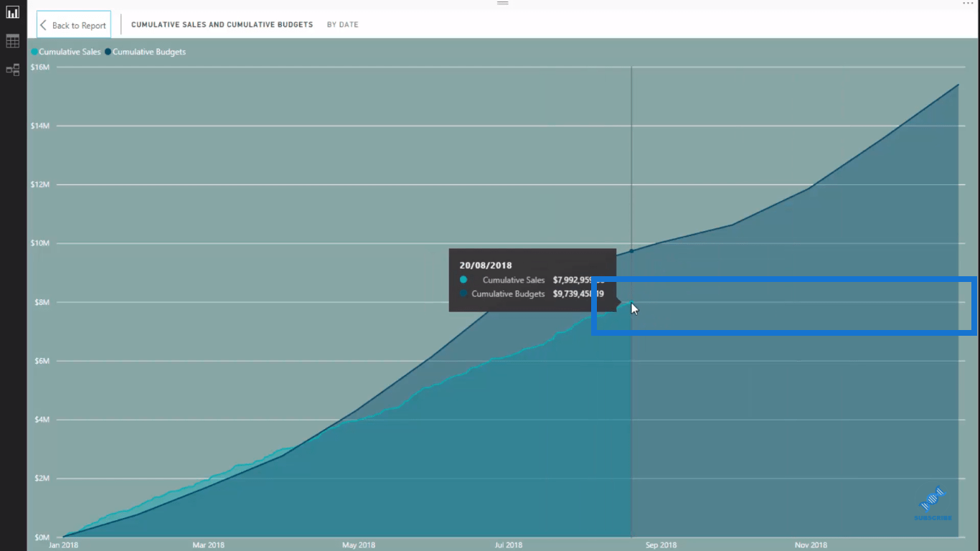Image resolution: width=980 pixels, height=551 pixels.
Task: Open the Data view icon
Action: pyautogui.click(x=12, y=41)
